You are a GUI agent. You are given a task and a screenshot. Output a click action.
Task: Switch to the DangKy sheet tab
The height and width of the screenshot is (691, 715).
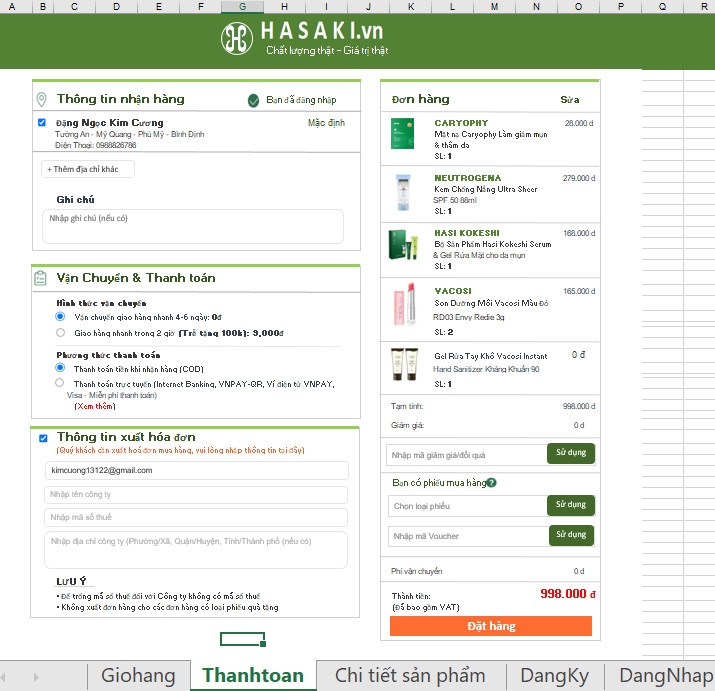click(554, 675)
